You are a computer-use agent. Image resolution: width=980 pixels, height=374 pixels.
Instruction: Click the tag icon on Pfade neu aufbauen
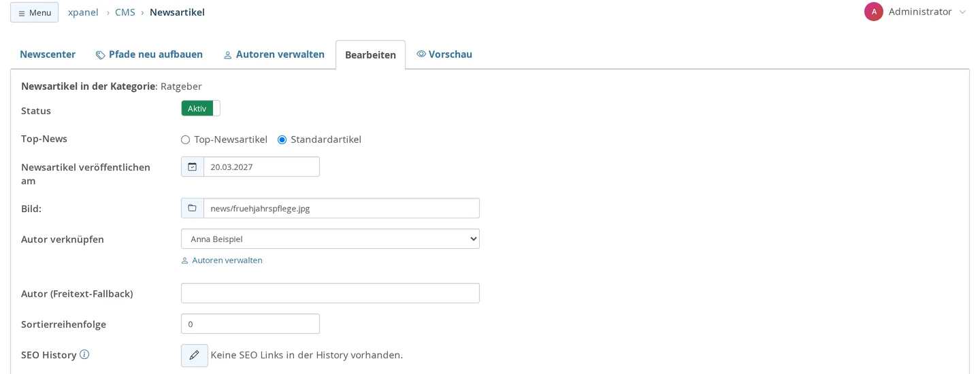click(100, 55)
